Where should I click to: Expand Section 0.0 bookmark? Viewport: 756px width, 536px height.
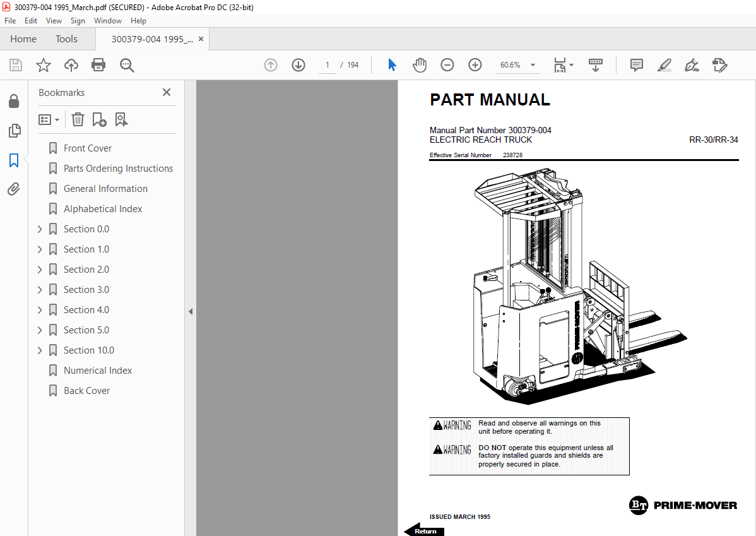(x=40, y=229)
